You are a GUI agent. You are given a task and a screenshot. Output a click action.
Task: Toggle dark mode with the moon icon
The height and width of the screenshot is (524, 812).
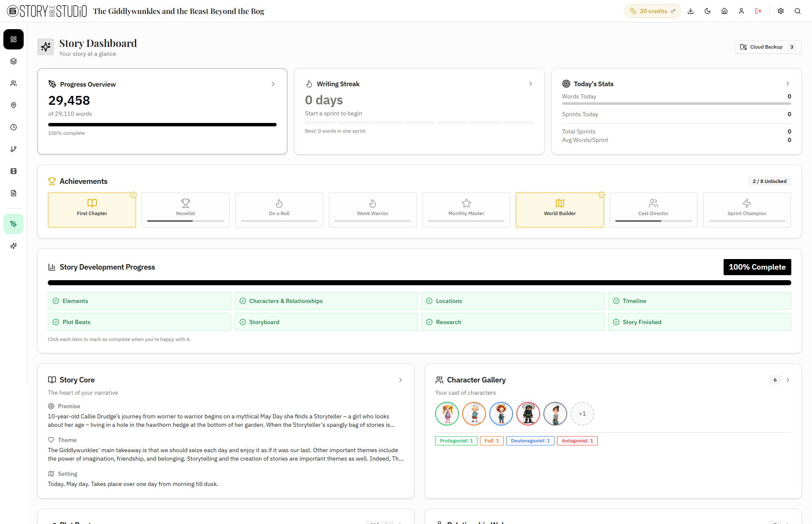(x=708, y=11)
